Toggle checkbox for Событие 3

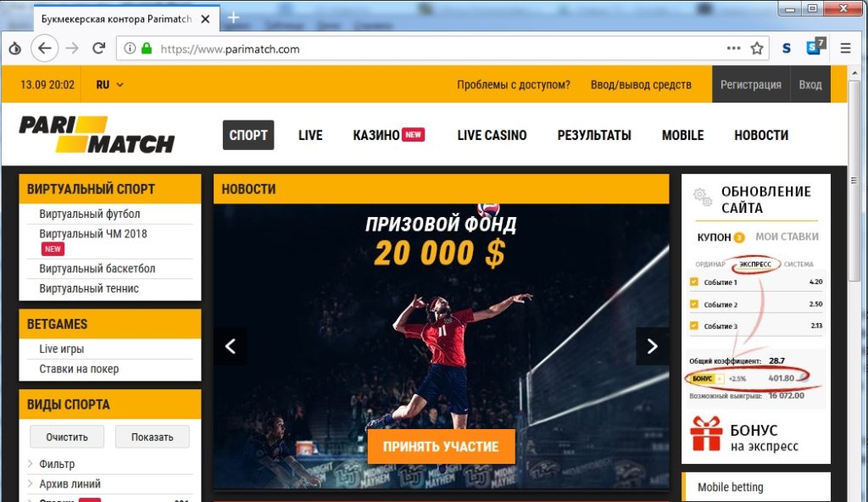coord(693,326)
